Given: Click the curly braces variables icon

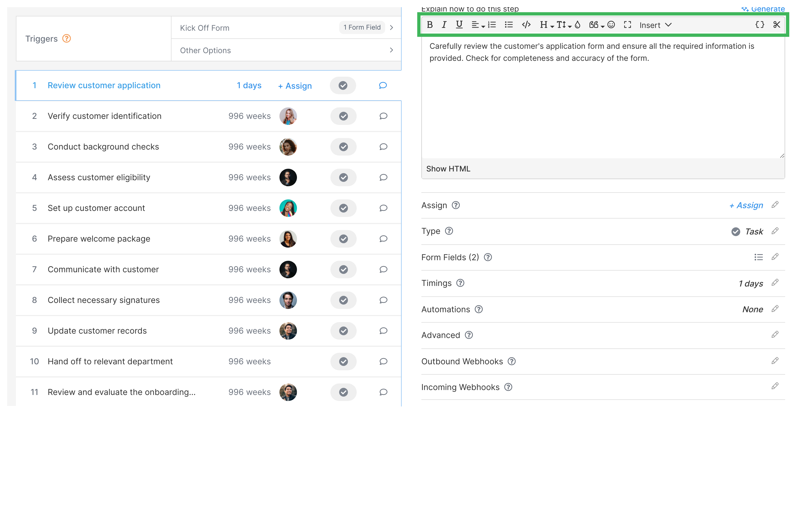Looking at the screenshot, I should click(759, 25).
